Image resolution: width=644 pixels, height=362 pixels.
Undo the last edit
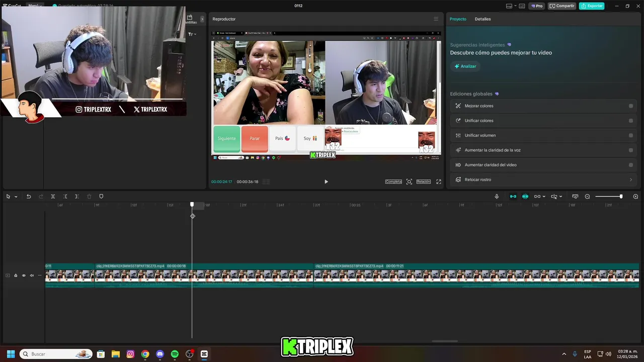click(x=29, y=197)
